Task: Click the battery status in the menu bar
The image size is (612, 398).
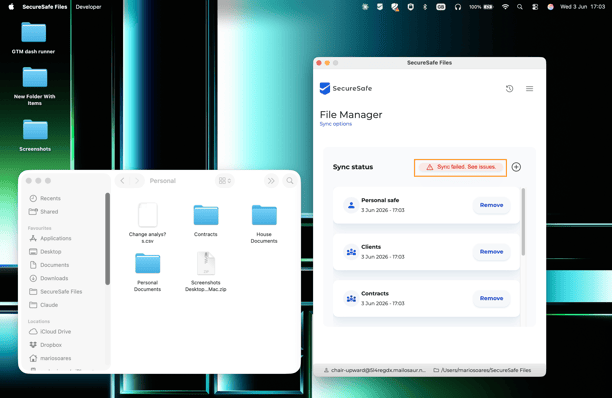Action: pyautogui.click(x=481, y=7)
